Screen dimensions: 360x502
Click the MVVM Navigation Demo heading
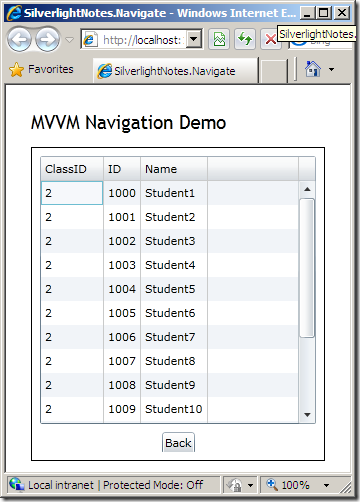pos(129,123)
